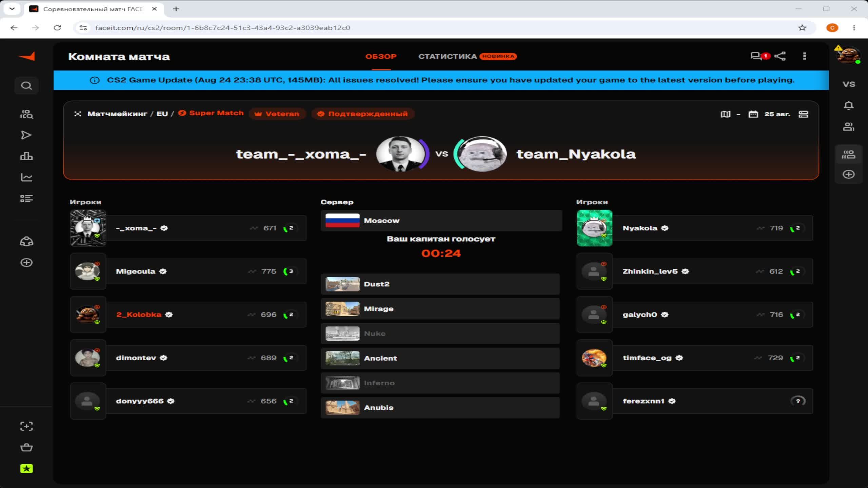
Task: Click the unknown level icon for ferezxnn1
Action: [x=798, y=401]
